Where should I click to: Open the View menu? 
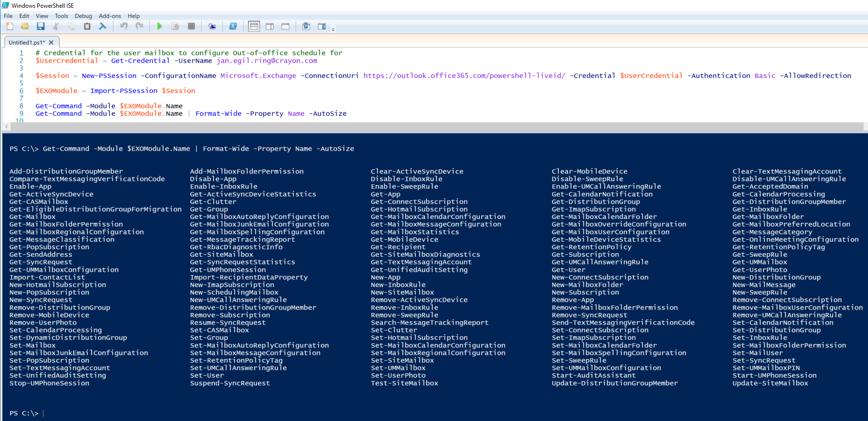pyautogui.click(x=42, y=16)
